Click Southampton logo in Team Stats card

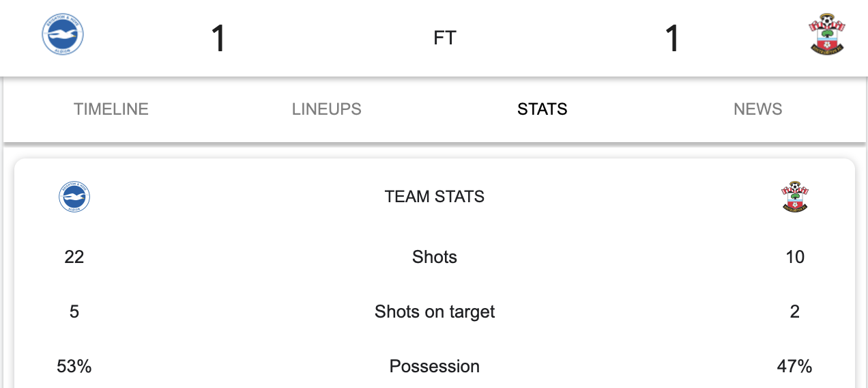pos(794,197)
